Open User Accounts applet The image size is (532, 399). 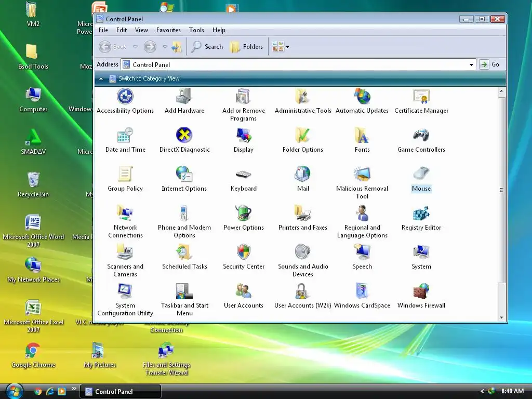[x=243, y=296]
